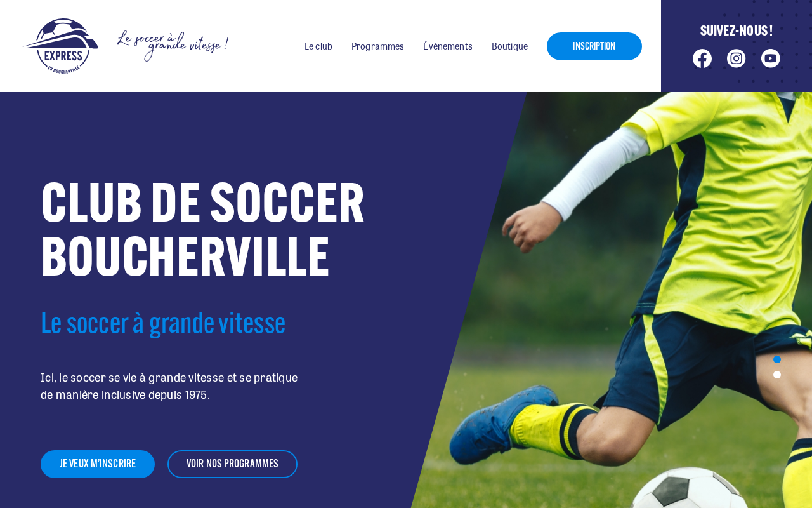Click the Je veux m'inscrire button

point(98,464)
